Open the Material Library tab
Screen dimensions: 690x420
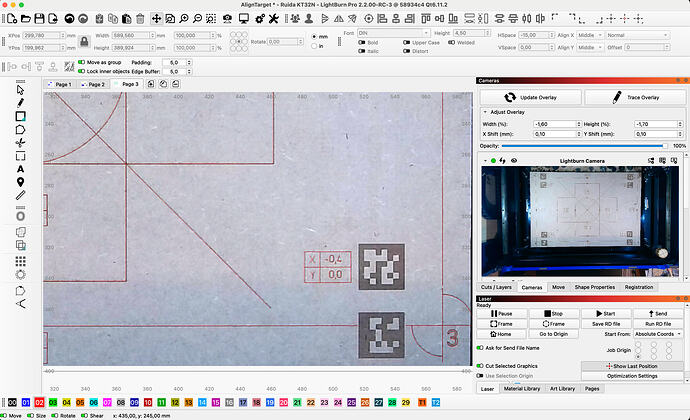coord(521,389)
